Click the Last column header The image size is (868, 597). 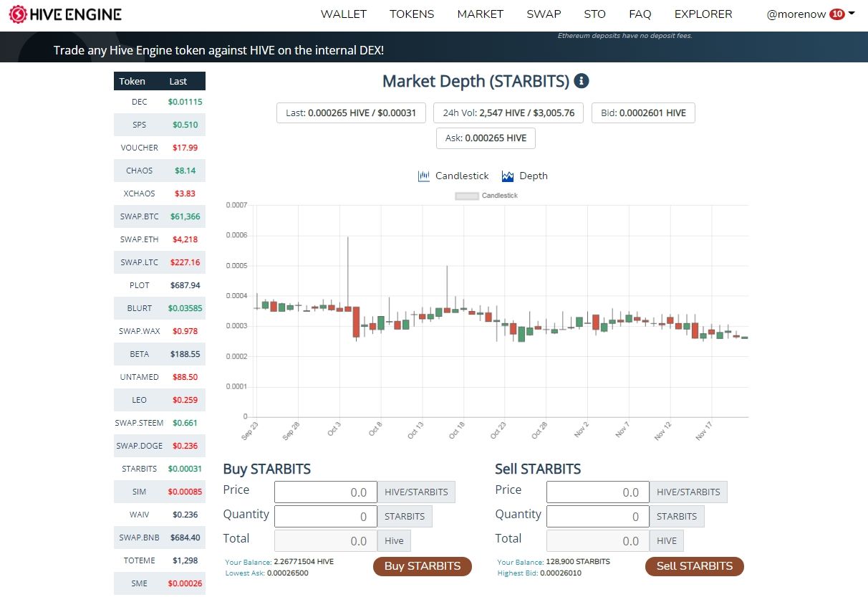(178, 81)
